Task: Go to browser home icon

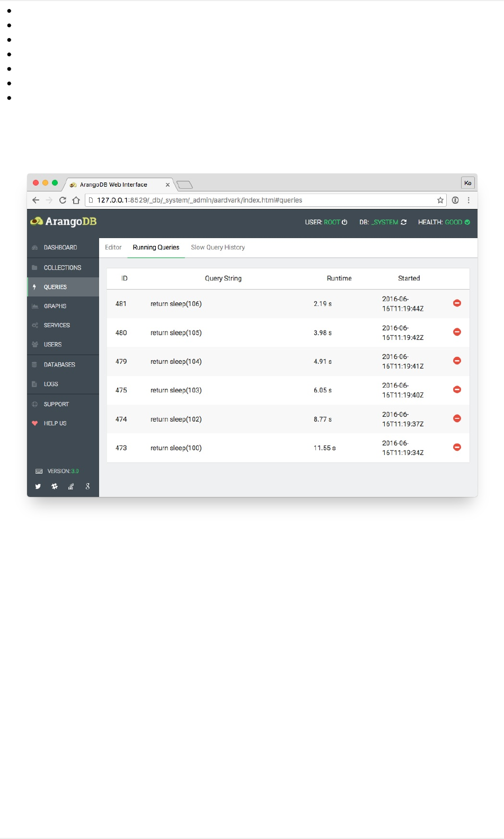Action: [x=76, y=200]
